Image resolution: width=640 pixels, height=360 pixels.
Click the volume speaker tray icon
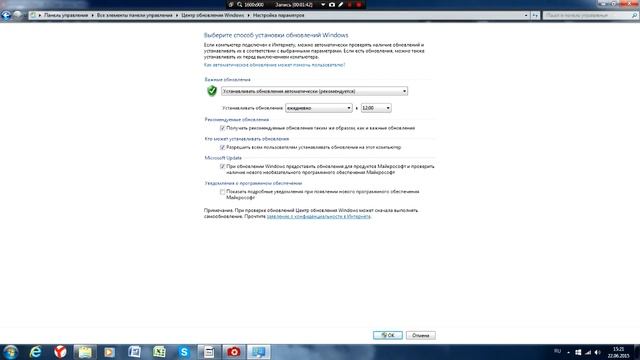click(598, 352)
